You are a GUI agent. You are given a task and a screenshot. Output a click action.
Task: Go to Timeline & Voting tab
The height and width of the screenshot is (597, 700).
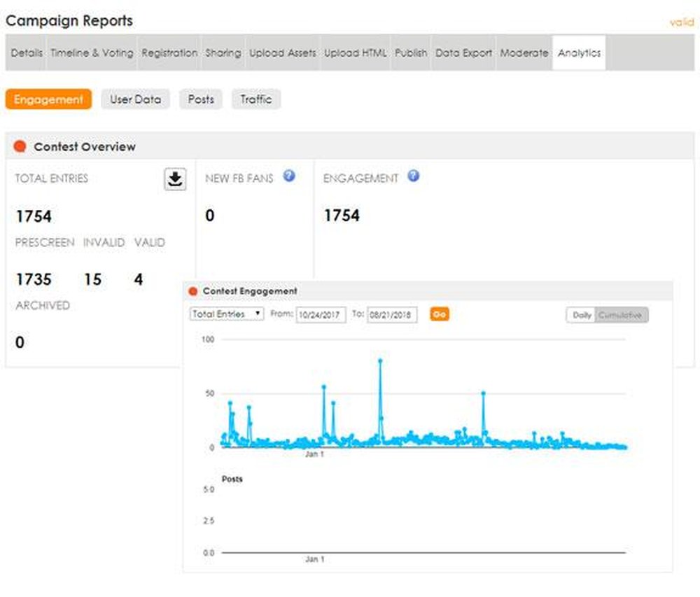92,53
